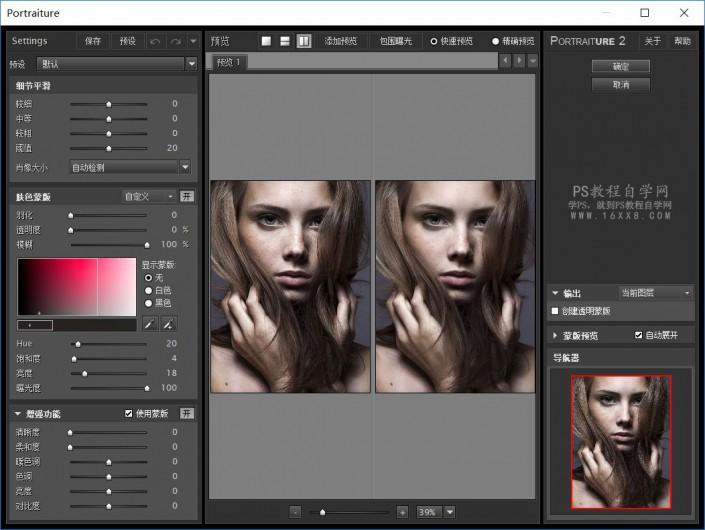The height and width of the screenshot is (530, 705).
Task: Click the zoom out minus button
Action: click(296, 511)
